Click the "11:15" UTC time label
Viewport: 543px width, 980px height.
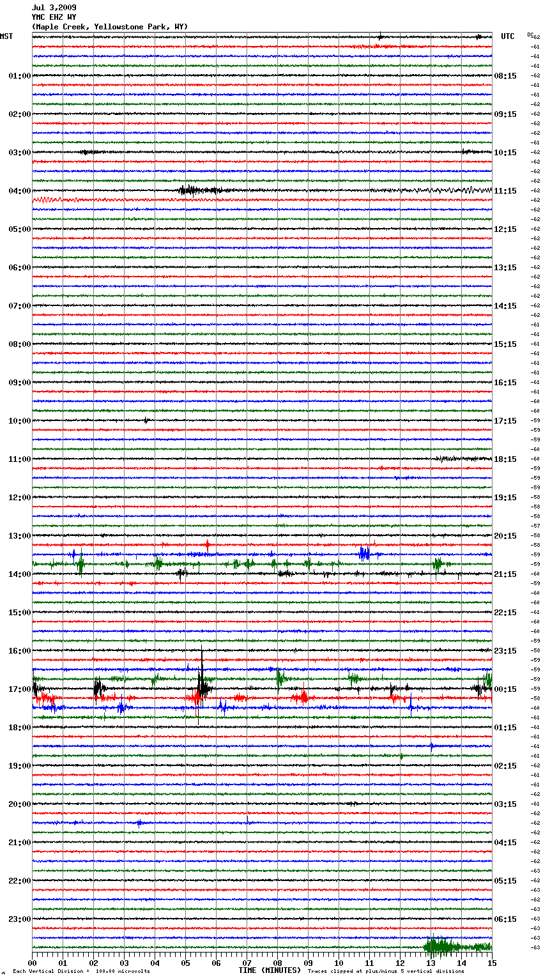click(x=505, y=191)
